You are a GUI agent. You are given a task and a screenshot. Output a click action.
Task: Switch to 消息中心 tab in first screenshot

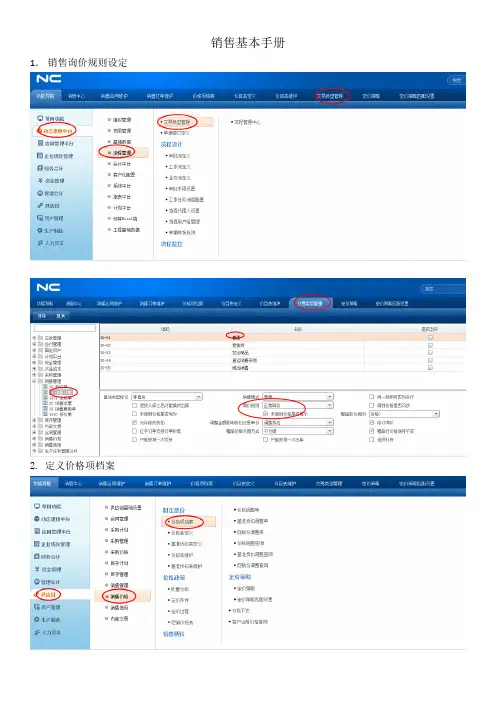pos(77,96)
